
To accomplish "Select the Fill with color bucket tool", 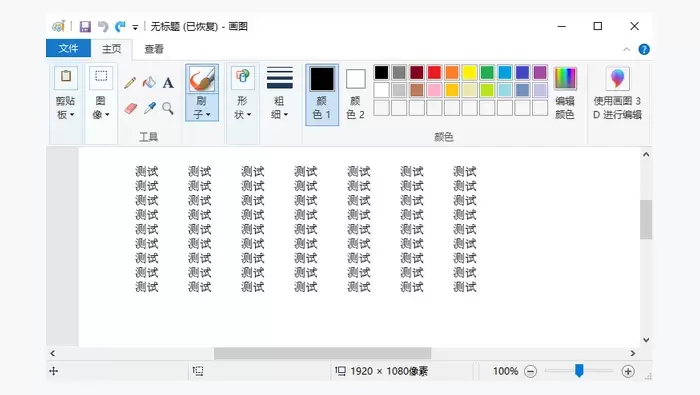I will [149, 83].
